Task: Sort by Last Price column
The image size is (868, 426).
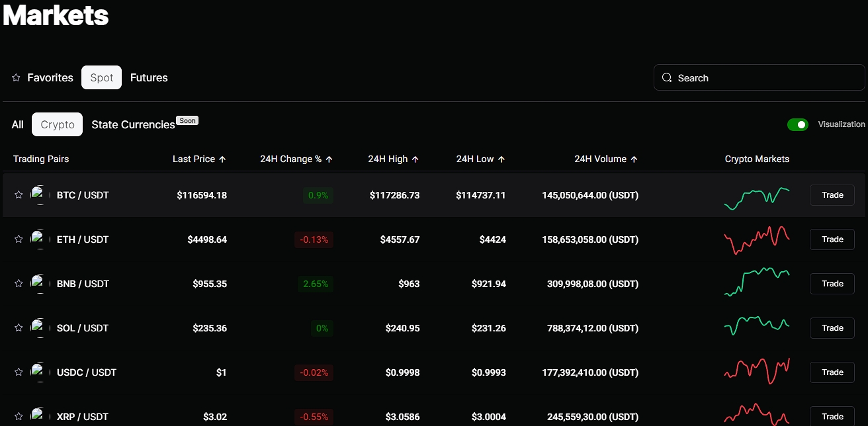Action: (x=199, y=159)
